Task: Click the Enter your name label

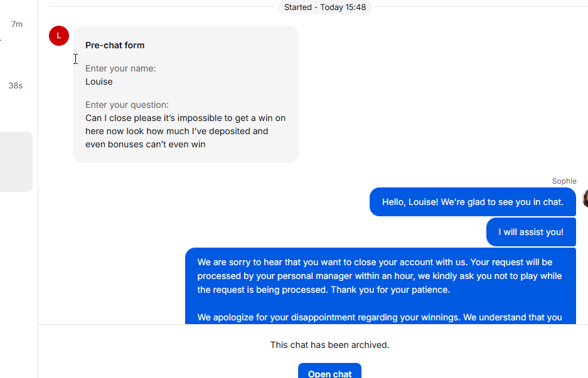Action: coord(120,68)
